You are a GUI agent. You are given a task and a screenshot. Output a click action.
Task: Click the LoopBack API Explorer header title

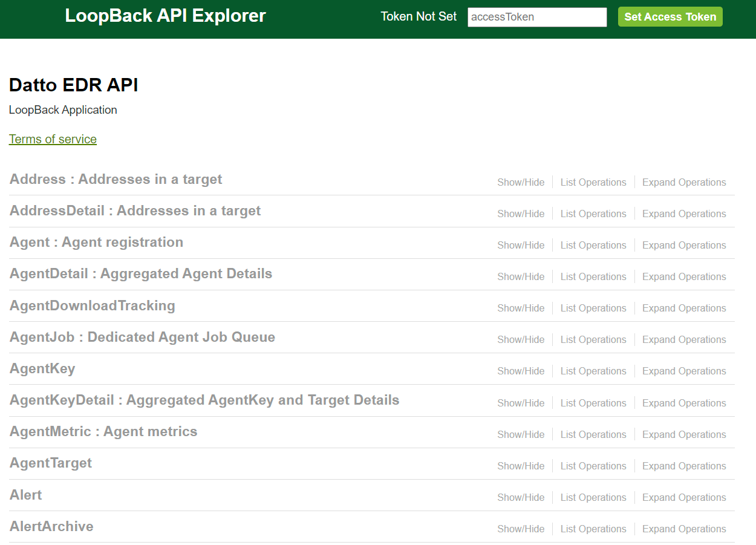click(165, 16)
